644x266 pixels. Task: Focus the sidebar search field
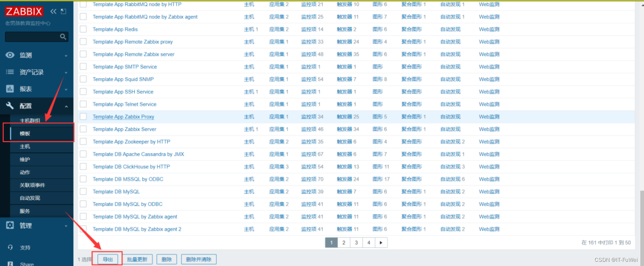[32, 37]
